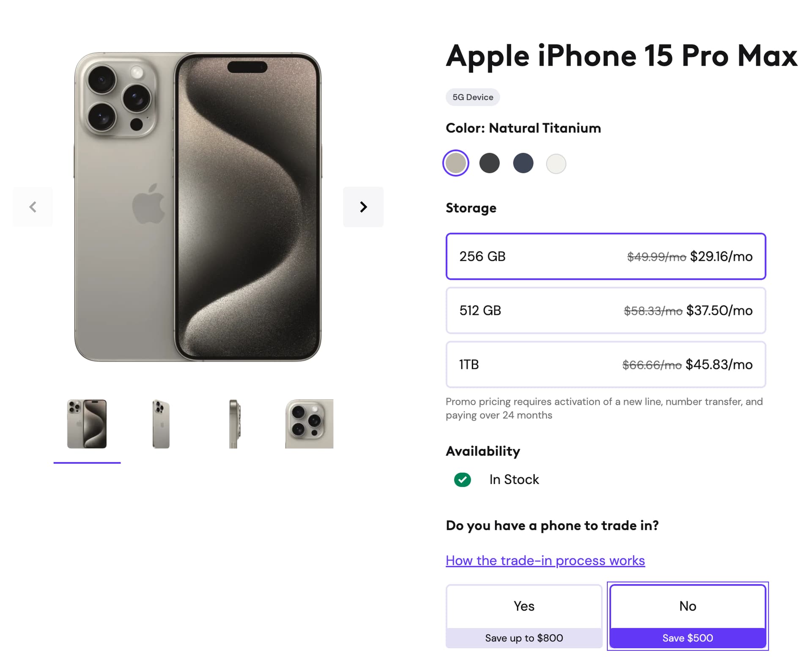This screenshot has height=658, width=812.
Task: Choose No for phone trade-in
Action: (x=688, y=616)
